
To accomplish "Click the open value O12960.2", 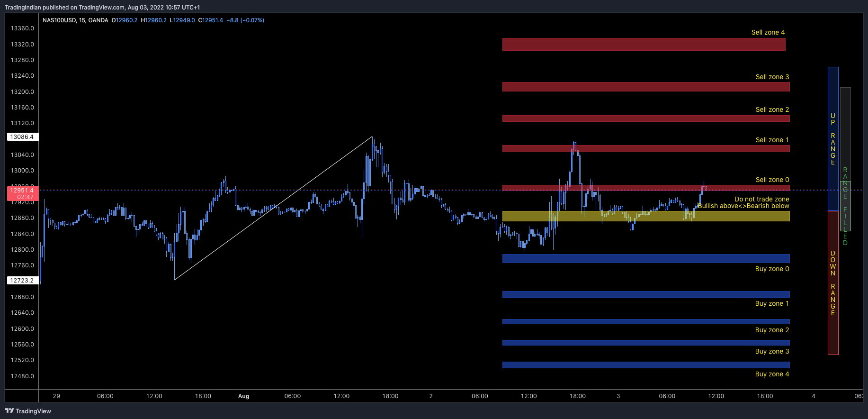I will (x=125, y=20).
